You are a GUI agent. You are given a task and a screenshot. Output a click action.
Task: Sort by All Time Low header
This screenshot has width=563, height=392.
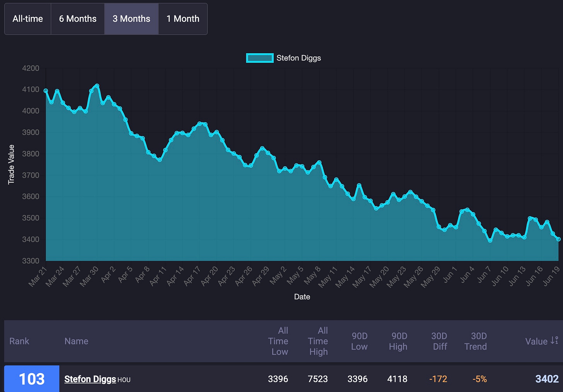click(278, 341)
